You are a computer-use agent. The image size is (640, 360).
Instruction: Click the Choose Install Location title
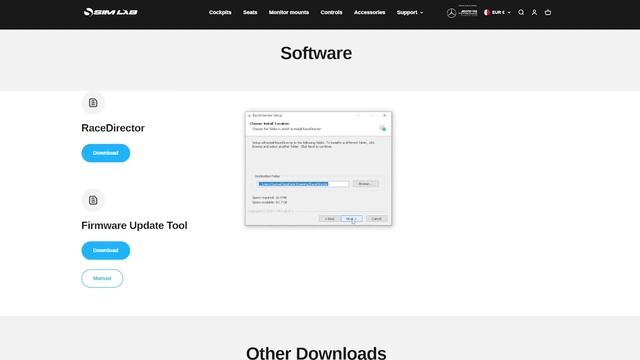pos(269,123)
